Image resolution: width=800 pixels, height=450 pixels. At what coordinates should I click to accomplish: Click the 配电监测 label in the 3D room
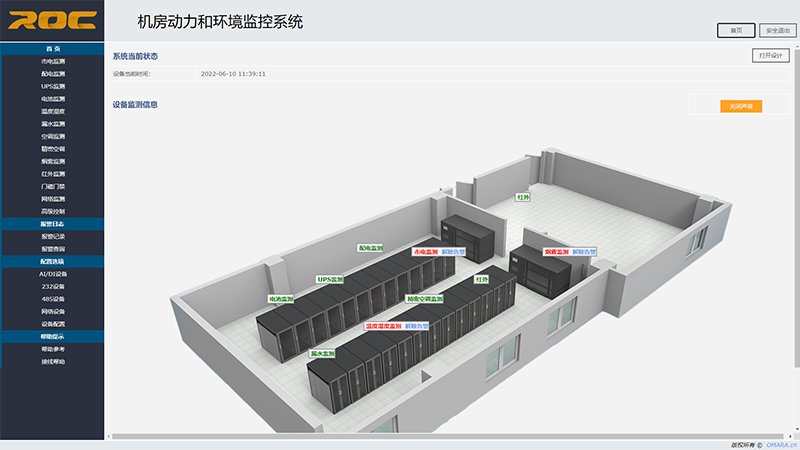tap(370, 247)
